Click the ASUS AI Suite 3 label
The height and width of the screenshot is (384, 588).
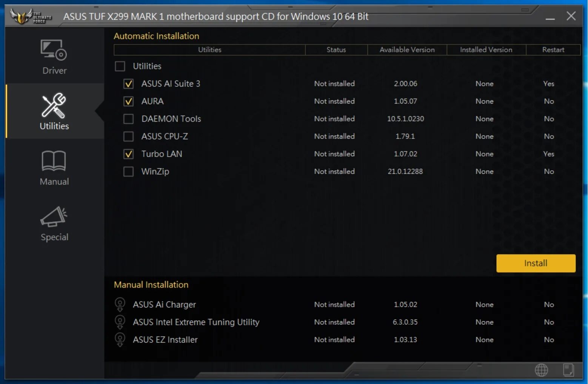171,84
